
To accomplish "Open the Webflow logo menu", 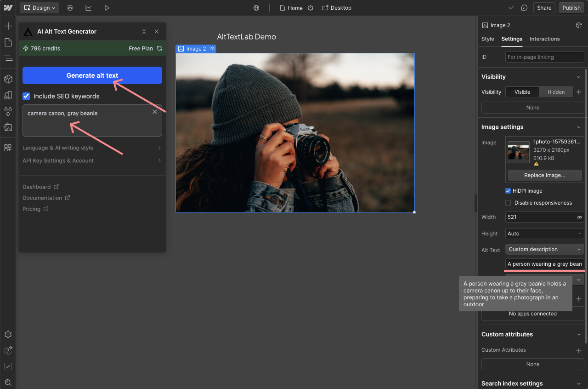I will click(x=8, y=8).
